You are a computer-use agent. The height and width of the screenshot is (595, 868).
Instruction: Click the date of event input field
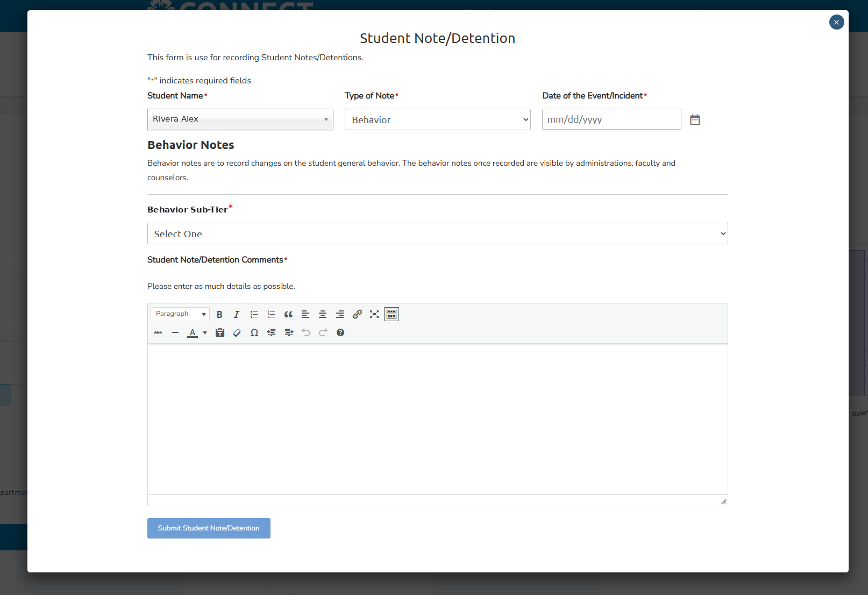(x=611, y=119)
